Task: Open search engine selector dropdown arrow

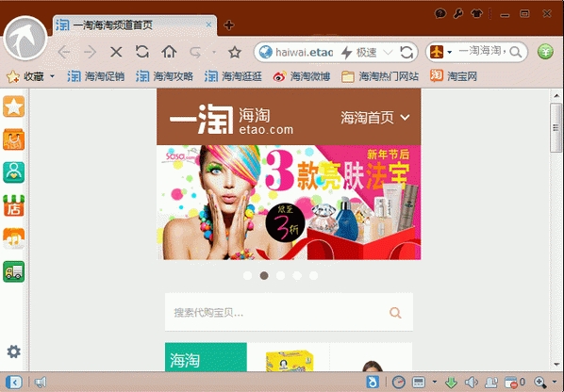Action: pos(449,53)
